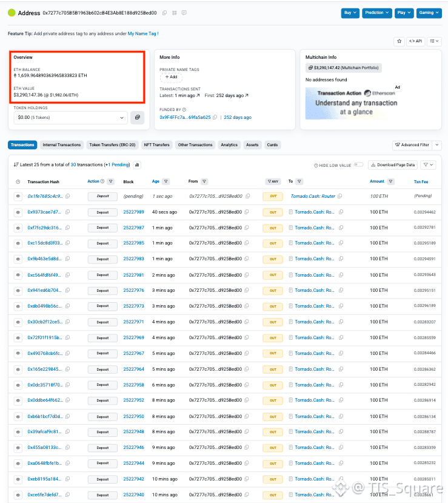This screenshot has width=448, height=503.
Task: Open the address comment icon
Action: pyautogui.click(x=184, y=13)
